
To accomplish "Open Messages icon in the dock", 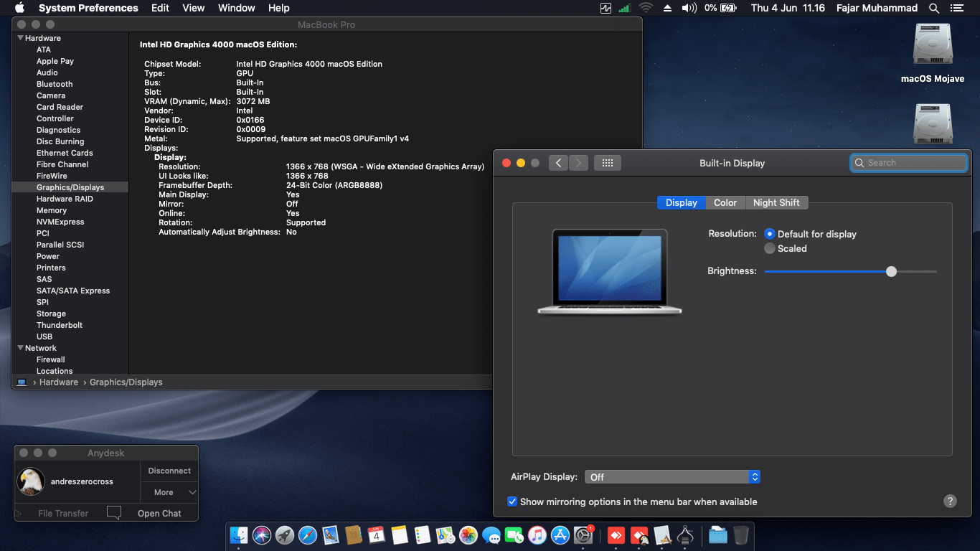I will pos(491,535).
